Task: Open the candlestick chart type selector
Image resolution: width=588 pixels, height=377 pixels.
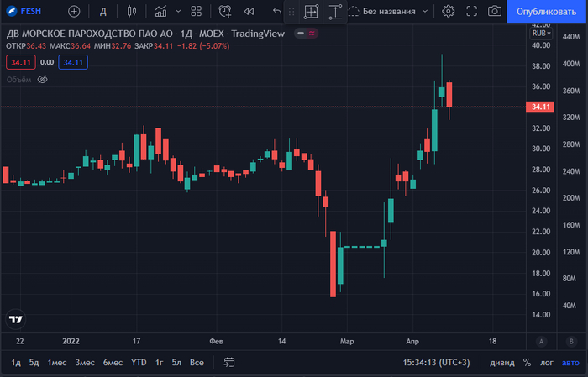Action: pos(131,11)
